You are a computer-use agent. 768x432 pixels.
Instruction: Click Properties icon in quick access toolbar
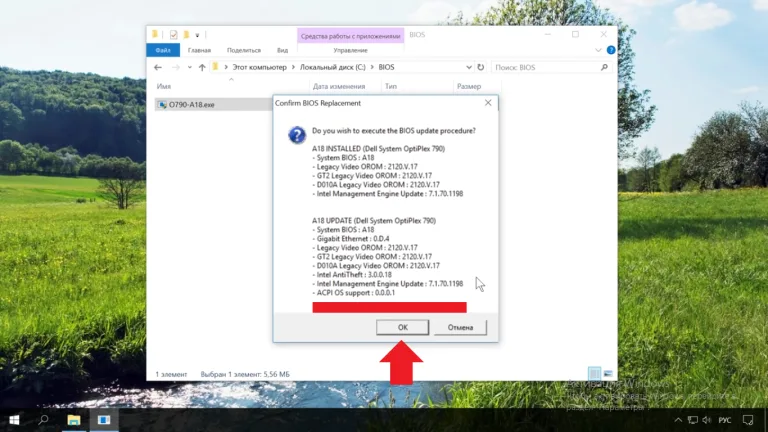click(173, 35)
